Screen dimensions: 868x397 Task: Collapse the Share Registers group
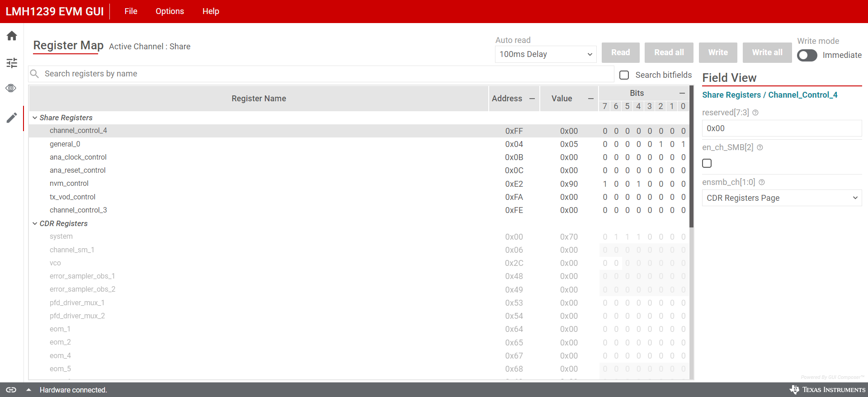pos(35,118)
